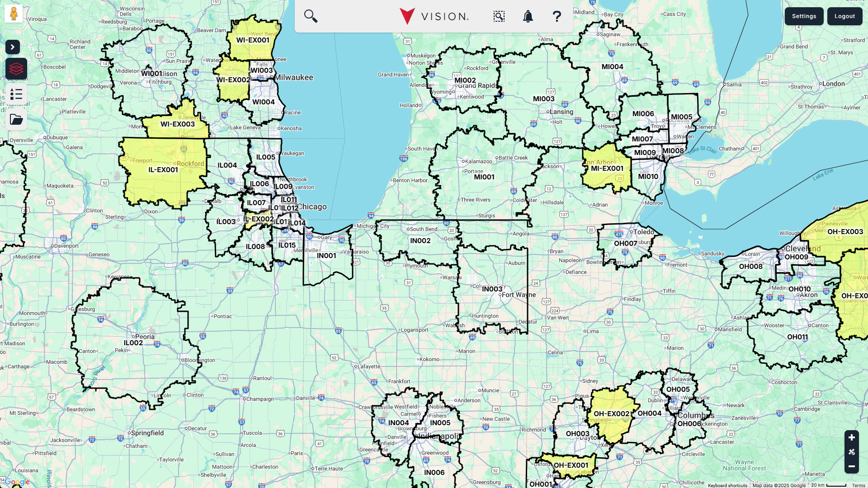This screenshot has height=488, width=868.
Task: Open Settings
Action: click(x=804, y=16)
